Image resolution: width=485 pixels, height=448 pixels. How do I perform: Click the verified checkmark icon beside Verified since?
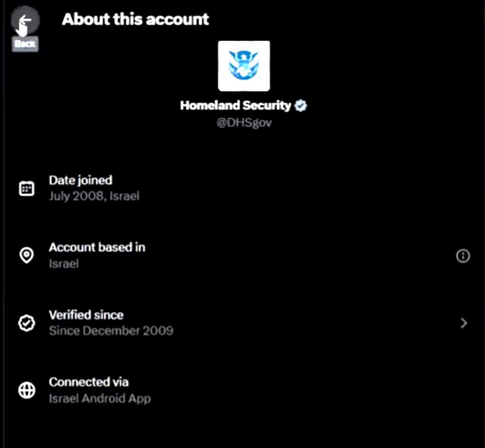27,323
